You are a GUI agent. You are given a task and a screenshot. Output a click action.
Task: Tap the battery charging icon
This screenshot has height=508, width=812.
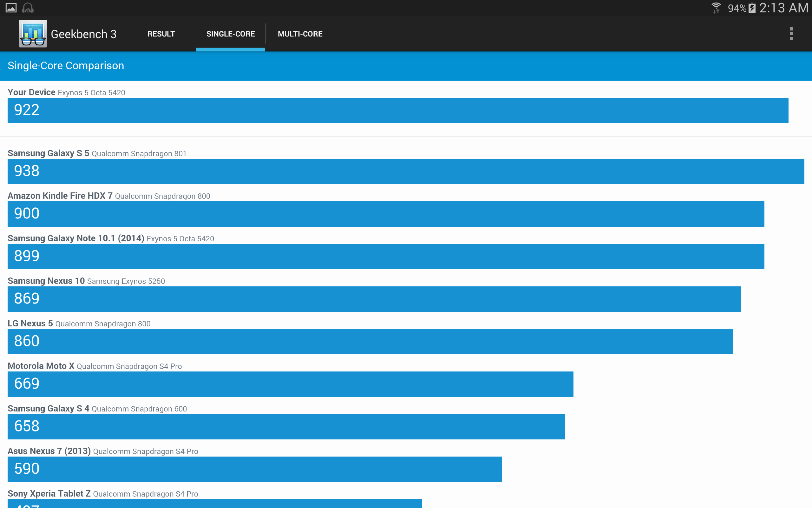pyautogui.click(x=752, y=8)
